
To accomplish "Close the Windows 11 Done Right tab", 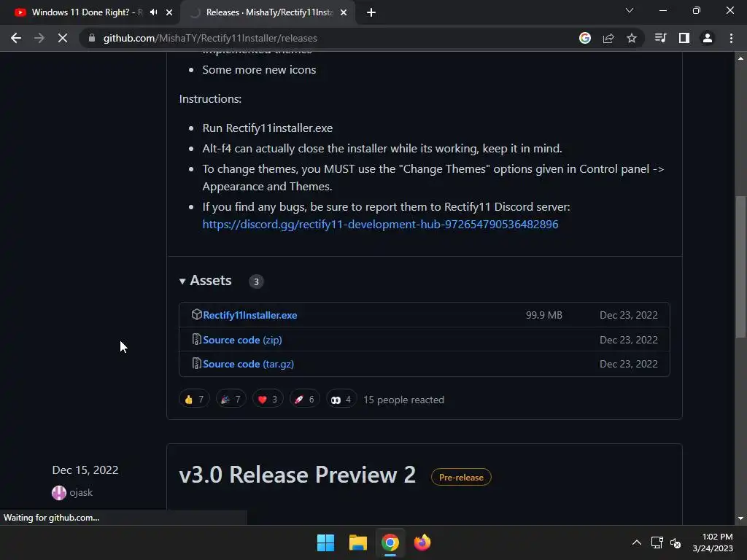I will (169, 12).
